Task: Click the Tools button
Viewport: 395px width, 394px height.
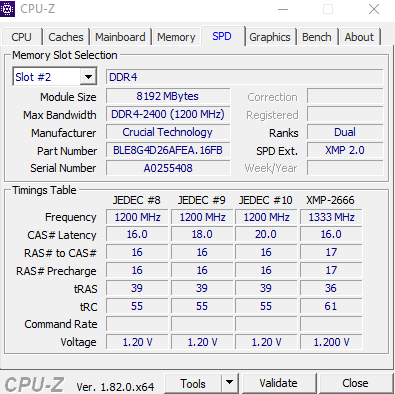Action: pyautogui.click(x=193, y=383)
